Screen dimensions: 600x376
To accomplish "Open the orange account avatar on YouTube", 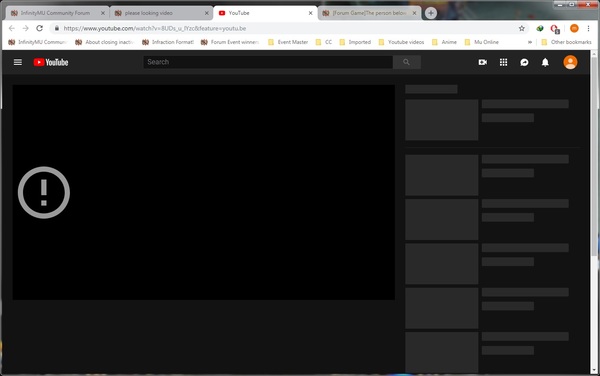I will (x=570, y=62).
